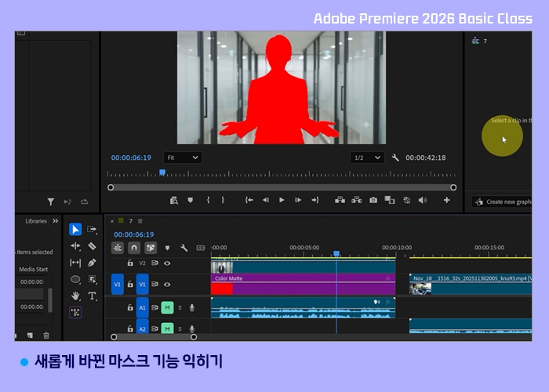
Task: Toggle V2 track lock
Action: [x=130, y=263]
